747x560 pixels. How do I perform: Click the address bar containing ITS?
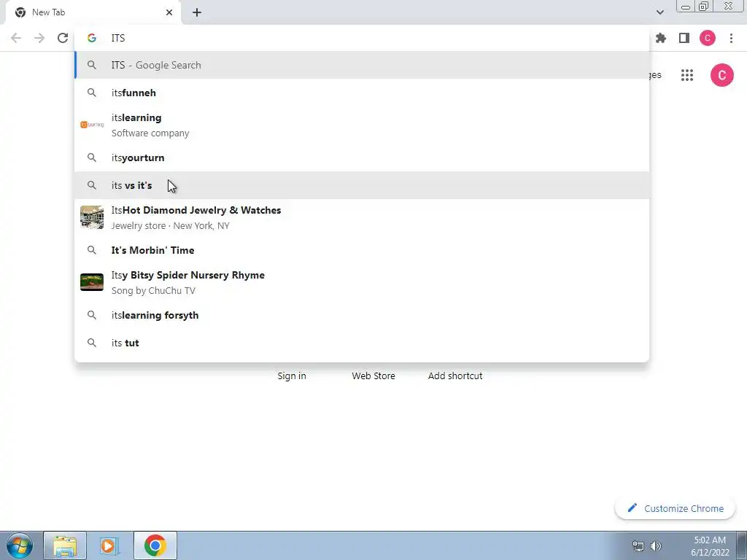pos(362,38)
